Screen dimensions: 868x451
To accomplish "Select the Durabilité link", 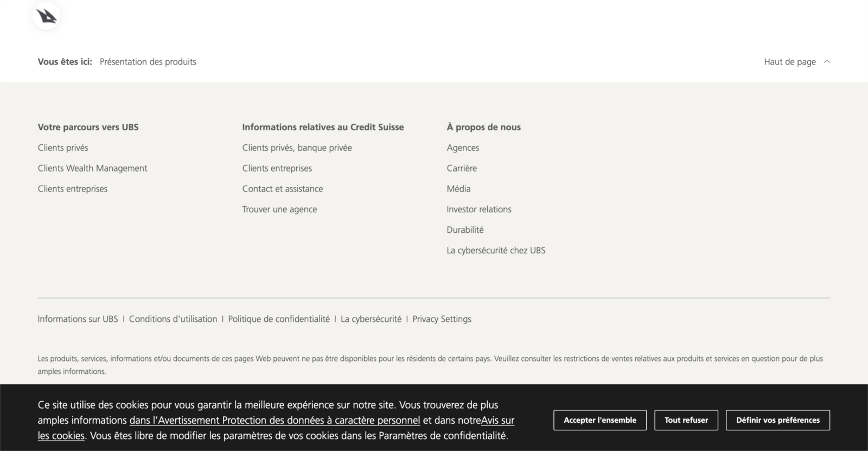I will pos(465,230).
